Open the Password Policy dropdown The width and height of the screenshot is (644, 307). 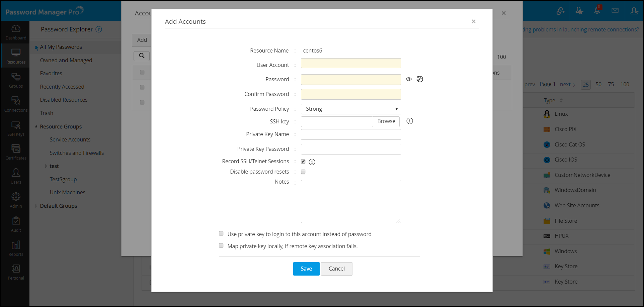click(x=351, y=109)
